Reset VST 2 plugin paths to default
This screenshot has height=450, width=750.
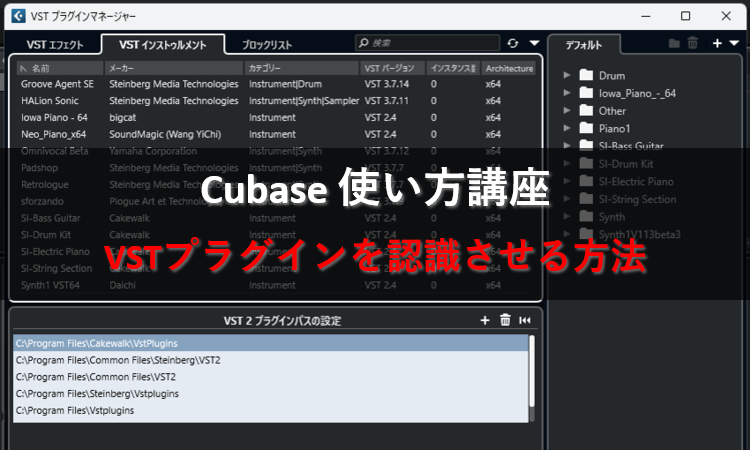(525, 320)
